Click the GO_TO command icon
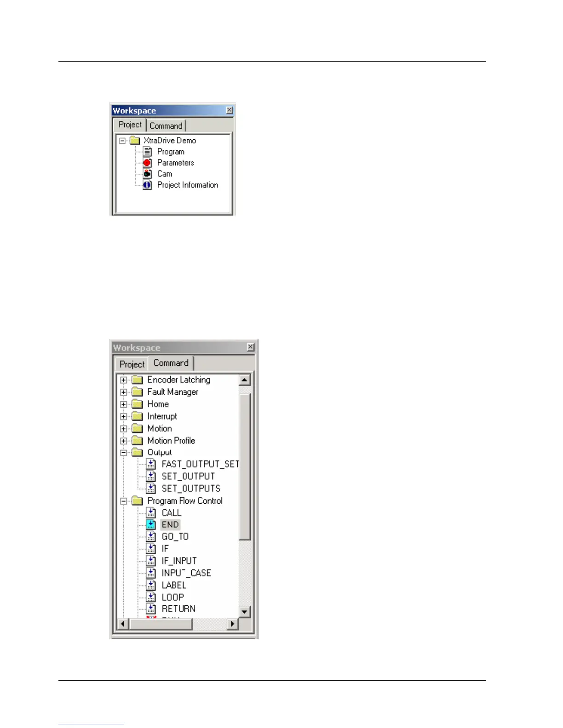Screen dimensions: 563x728 click(x=151, y=536)
